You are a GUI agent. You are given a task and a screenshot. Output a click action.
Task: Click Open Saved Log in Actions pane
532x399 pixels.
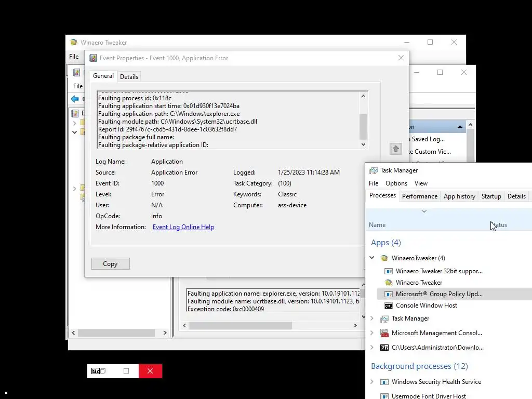tap(427, 139)
